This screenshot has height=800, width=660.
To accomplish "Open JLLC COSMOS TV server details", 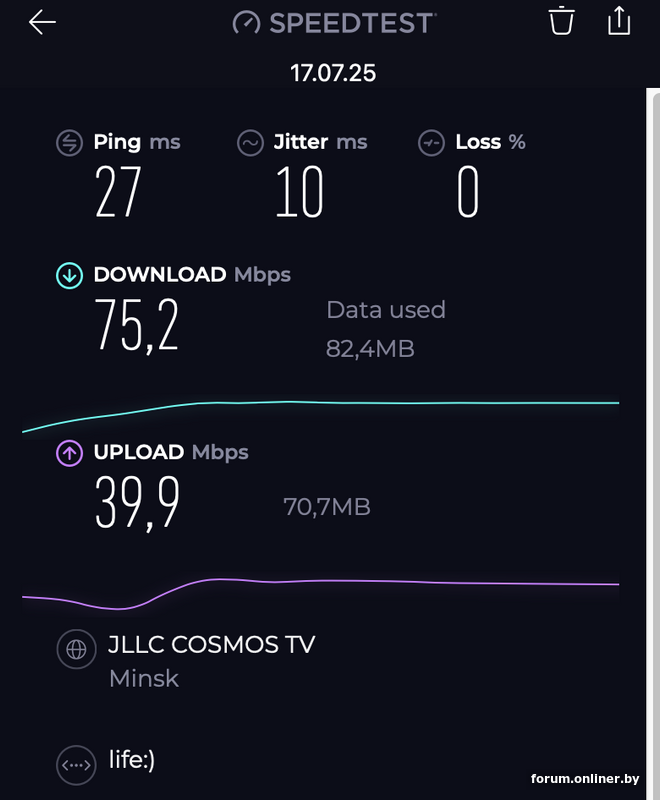I will click(211, 645).
